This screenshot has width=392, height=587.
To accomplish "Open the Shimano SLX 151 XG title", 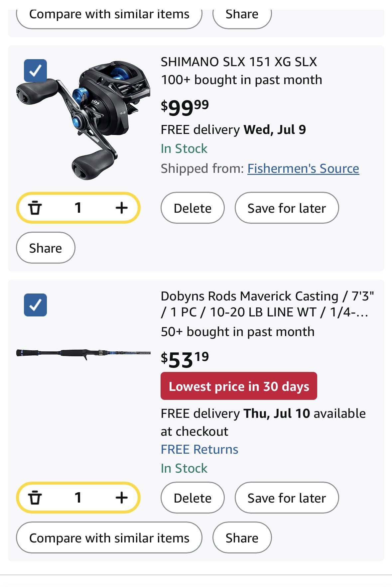I will pyautogui.click(x=239, y=62).
